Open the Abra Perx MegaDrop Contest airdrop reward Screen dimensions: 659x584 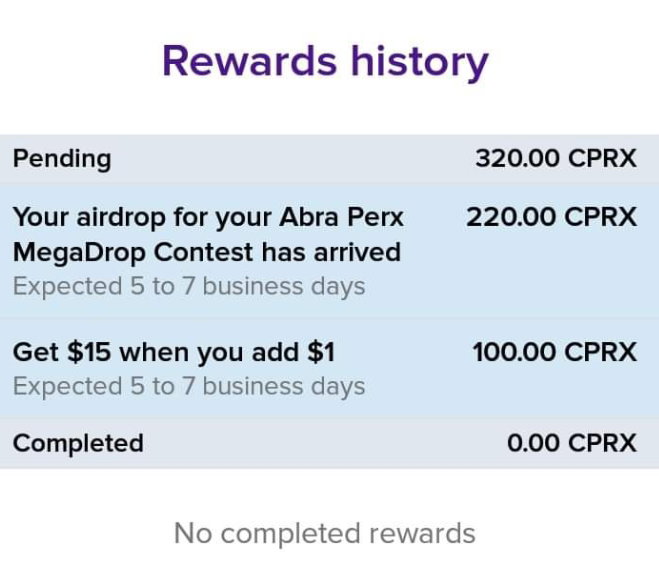tap(330, 251)
